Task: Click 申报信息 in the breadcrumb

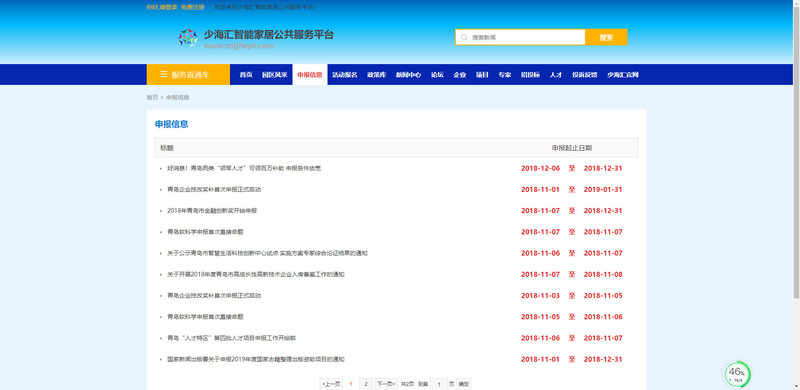Action: (x=178, y=97)
